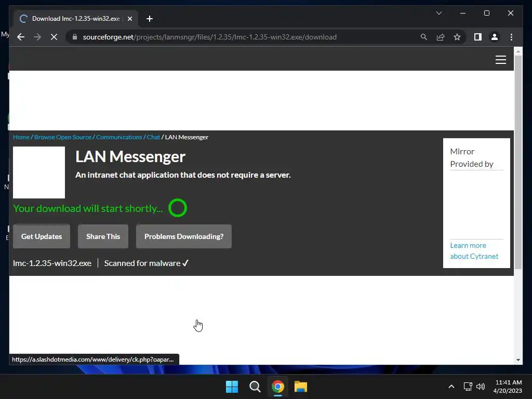Open Learn more about Cytranet link
The image size is (532, 399).
click(x=474, y=251)
